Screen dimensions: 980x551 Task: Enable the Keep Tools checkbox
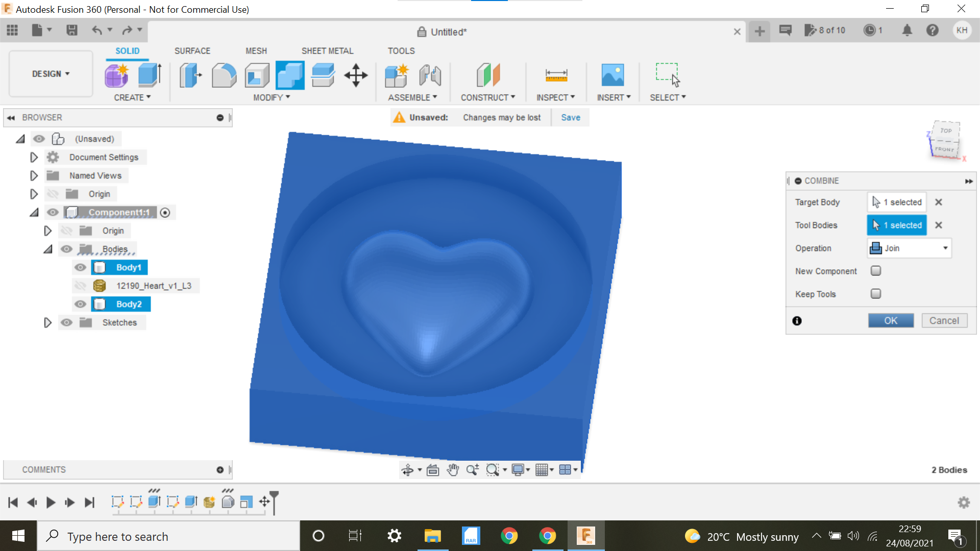click(x=876, y=294)
